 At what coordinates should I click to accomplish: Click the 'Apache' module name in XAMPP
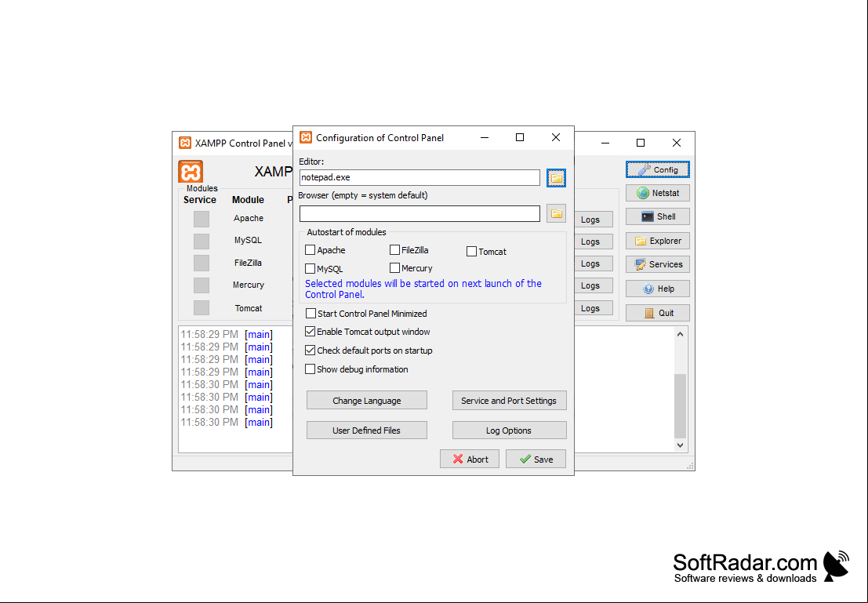(x=249, y=218)
